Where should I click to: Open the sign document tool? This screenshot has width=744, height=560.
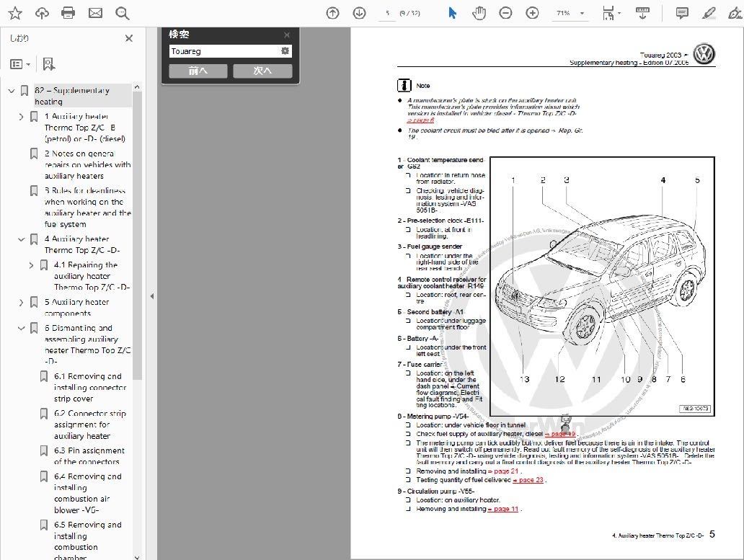(735, 13)
